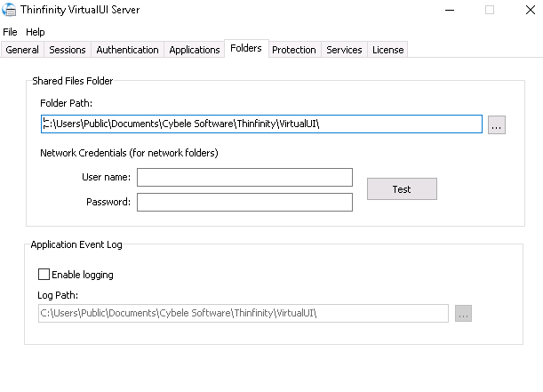Enable the logging checkbox
The image size is (543, 392).
pyautogui.click(x=44, y=275)
